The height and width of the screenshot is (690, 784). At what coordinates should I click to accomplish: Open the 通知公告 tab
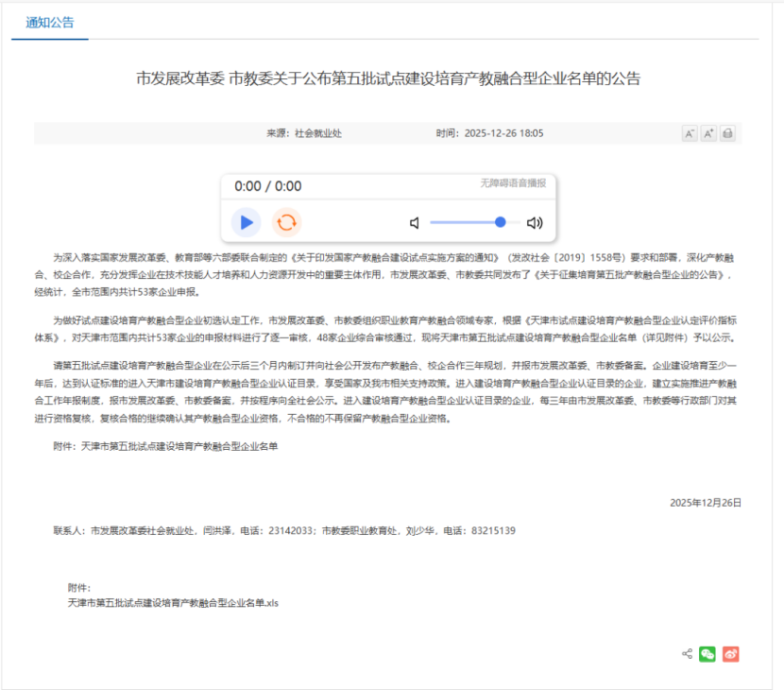tap(49, 23)
